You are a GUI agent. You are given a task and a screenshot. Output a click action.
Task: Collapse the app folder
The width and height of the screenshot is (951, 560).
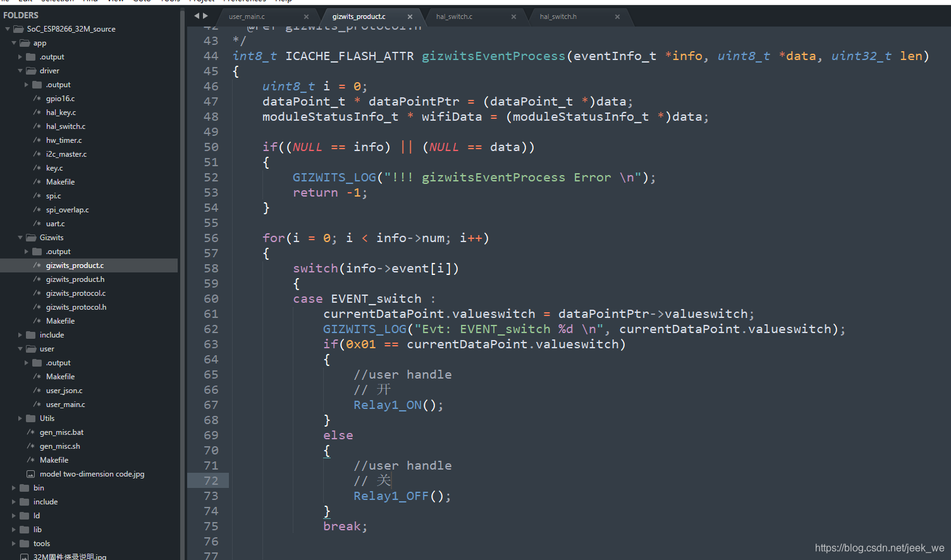(14, 43)
